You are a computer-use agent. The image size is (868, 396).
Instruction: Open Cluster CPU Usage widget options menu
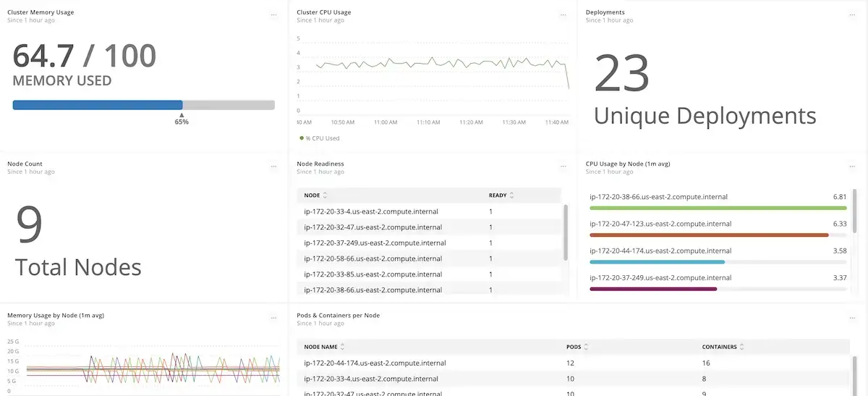coord(563,14)
